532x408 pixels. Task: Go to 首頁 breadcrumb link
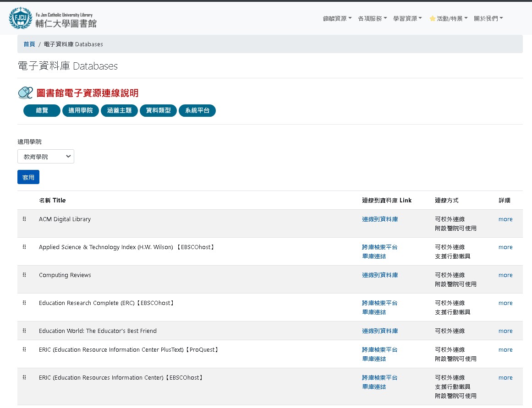point(29,44)
